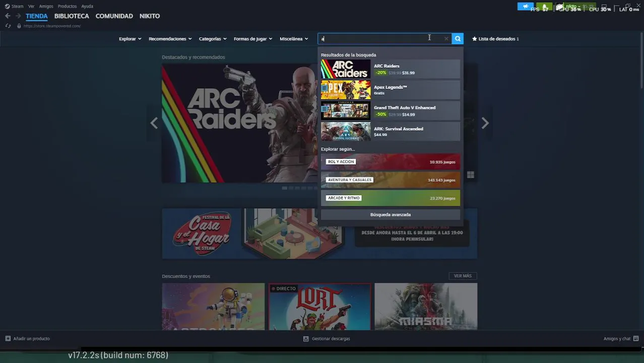
Task: Show next featured game with right carousel arrow
Action: click(485, 123)
